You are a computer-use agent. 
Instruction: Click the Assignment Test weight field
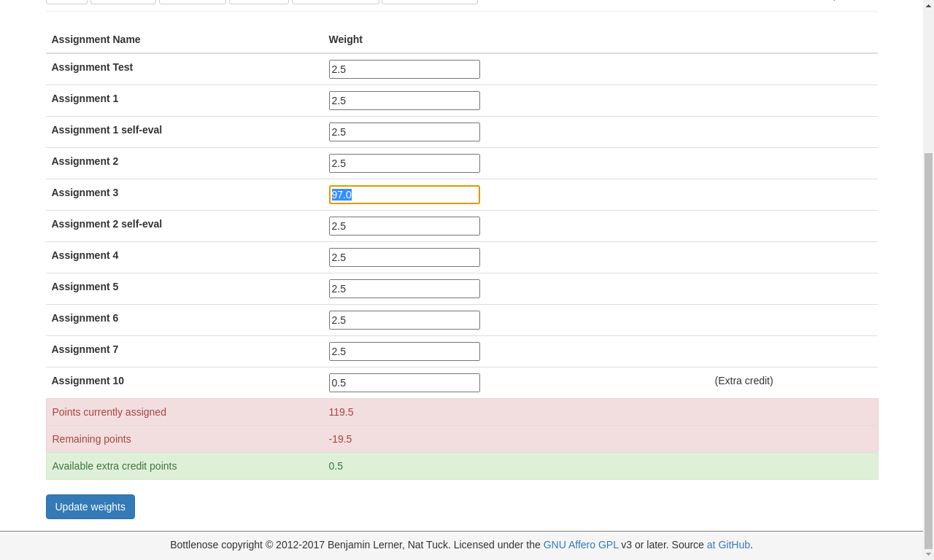point(404,69)
